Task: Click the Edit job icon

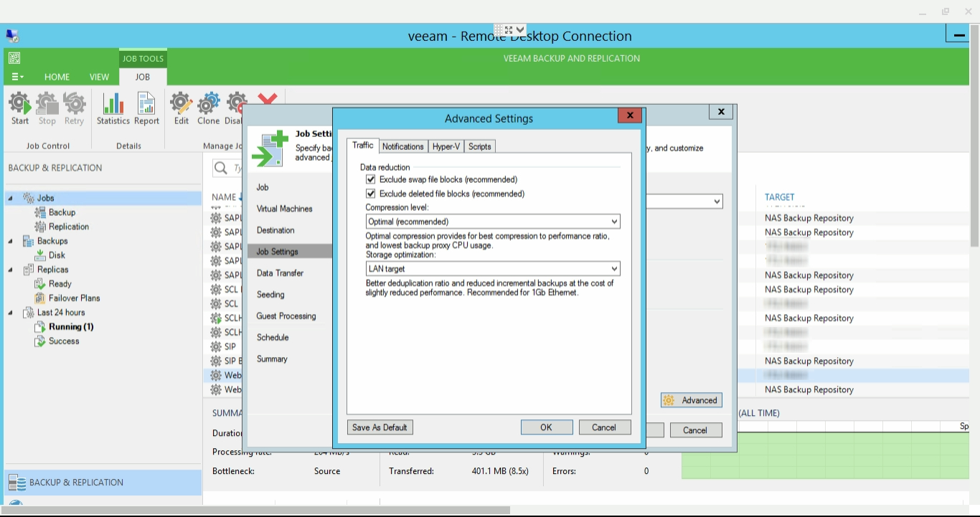Action: 182,103
